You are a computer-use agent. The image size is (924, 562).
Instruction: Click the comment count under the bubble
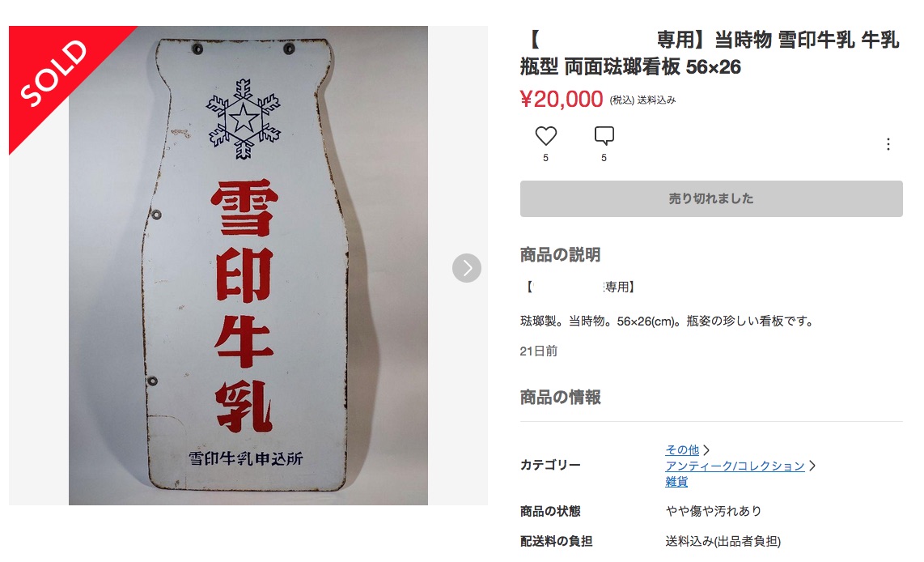pyautogui.click(x=604, y=158)
